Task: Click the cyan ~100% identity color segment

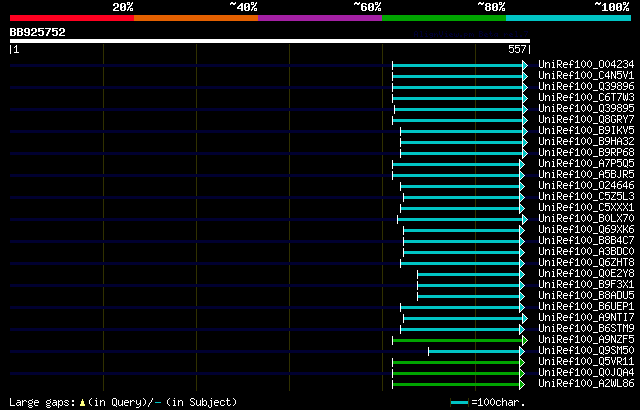Action: coord(569,18)
